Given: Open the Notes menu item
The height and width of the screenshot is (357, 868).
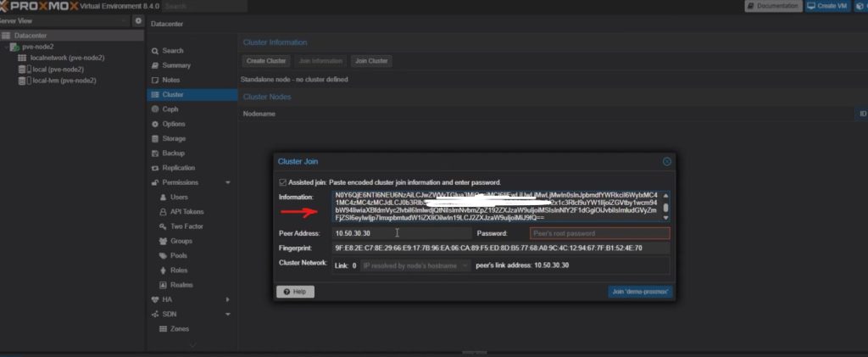Looking at the screenshot, I should [170, 81].
